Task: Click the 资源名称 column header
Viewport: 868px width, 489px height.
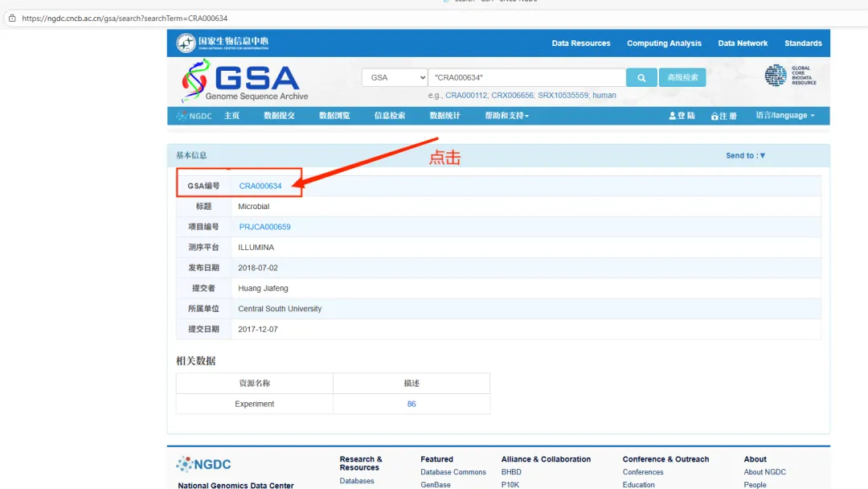Action: (x=255, y=383)
